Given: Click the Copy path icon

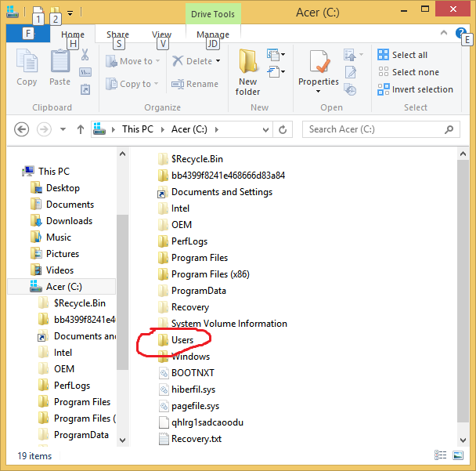Looking at the screenshot, I should point(85,72).
